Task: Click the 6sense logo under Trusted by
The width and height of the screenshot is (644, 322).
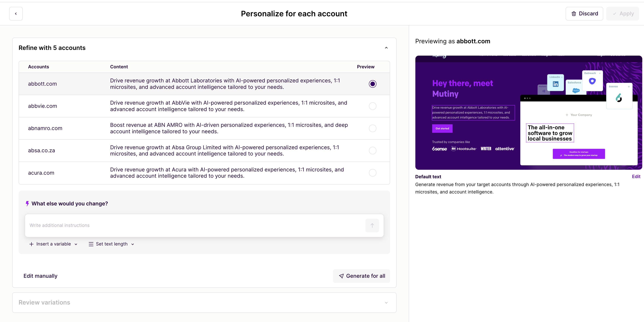Action: coord(439,149)
